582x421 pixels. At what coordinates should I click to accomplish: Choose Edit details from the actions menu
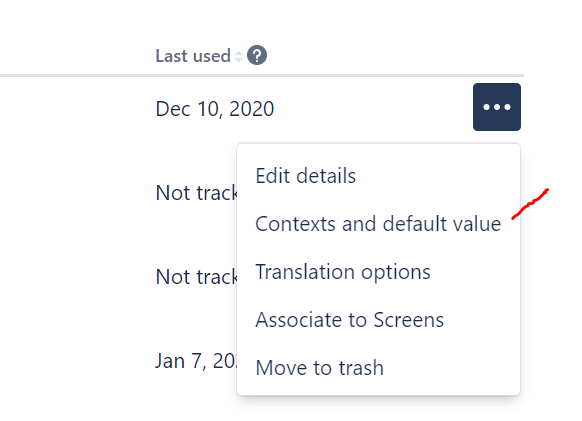click(x=378, y=176)
